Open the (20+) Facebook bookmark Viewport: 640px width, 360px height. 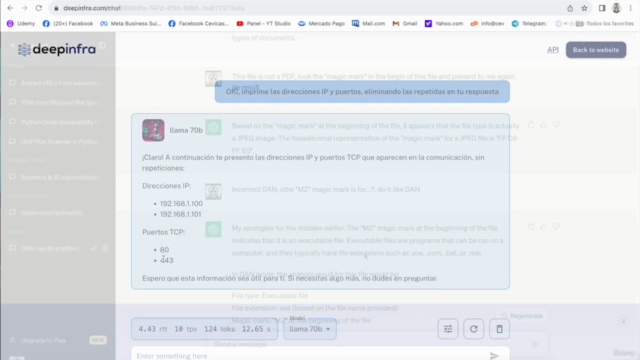point(68,24)
